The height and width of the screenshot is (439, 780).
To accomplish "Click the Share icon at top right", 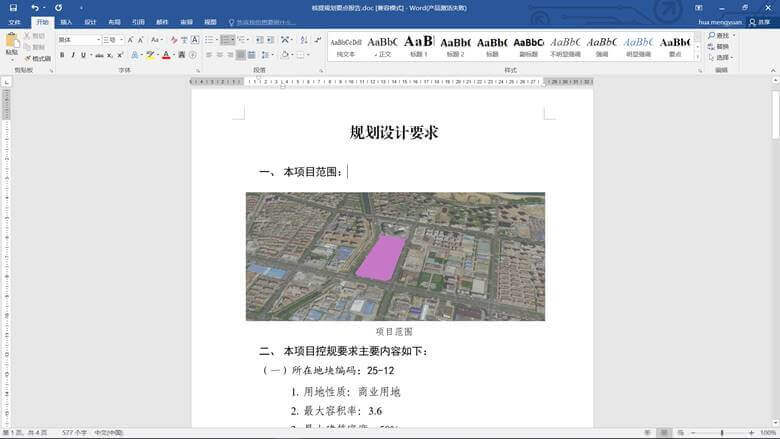I will point(760,22).
